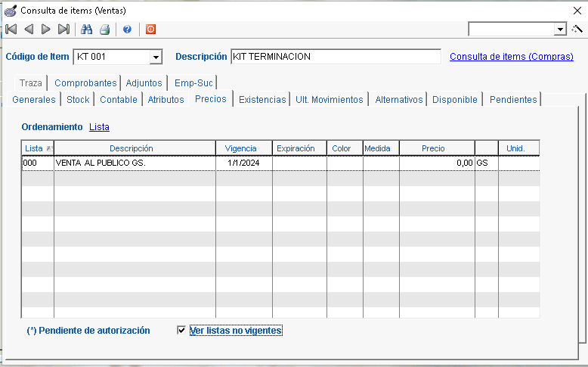Open 'Consulta de items (Compras)' link
The height and width of the screenshot is (367, 588).
pos(511,57)
